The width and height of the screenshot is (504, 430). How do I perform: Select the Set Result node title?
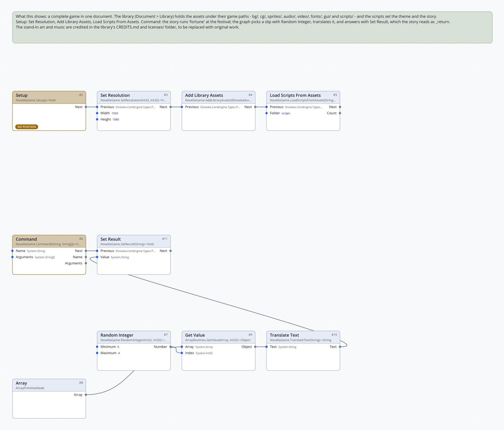(111, 239)
